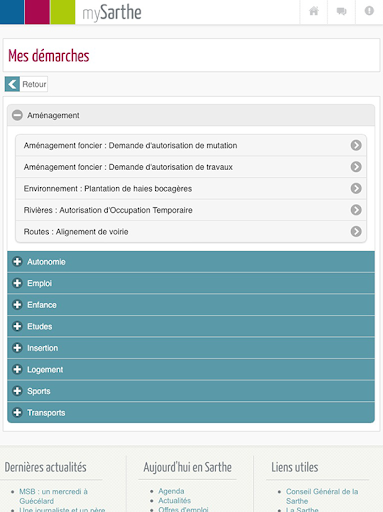Expand the Transports section

[x=191, y=413]
